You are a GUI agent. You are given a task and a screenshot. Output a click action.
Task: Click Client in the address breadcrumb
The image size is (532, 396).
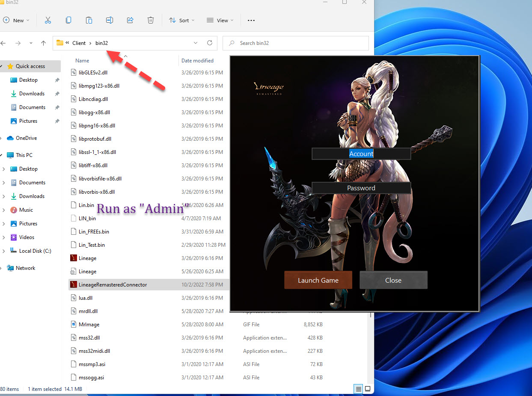[79, 43]
